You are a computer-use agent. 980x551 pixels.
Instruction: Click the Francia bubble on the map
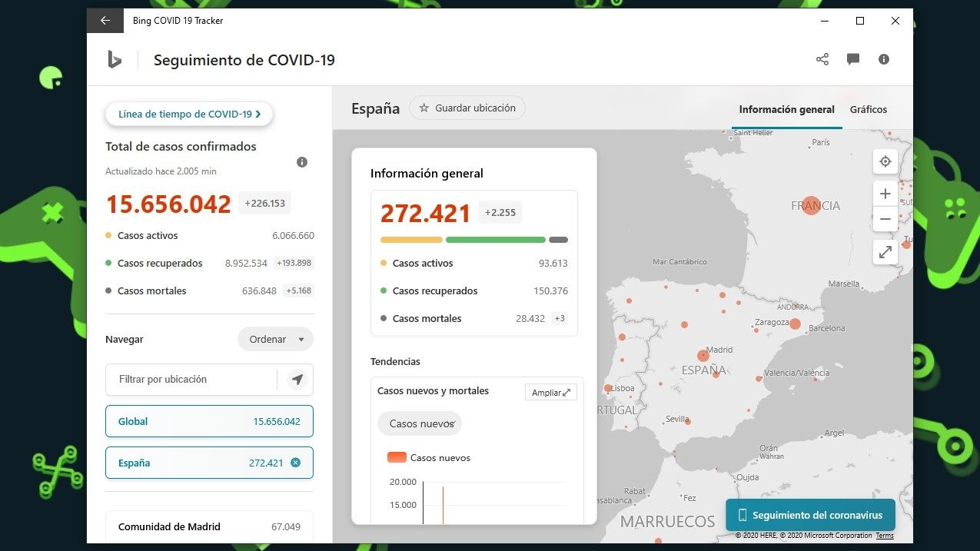811,205
